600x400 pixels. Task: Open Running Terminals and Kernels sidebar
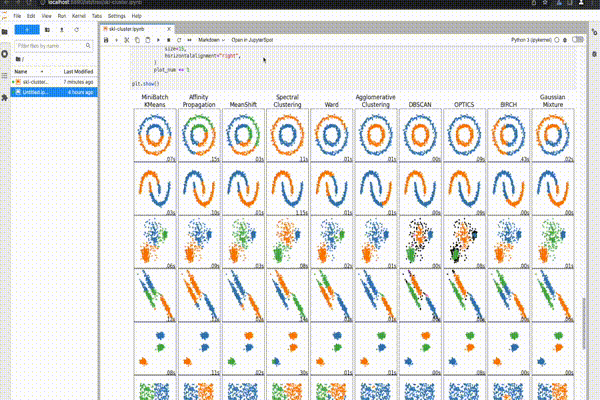click(5, 54)
